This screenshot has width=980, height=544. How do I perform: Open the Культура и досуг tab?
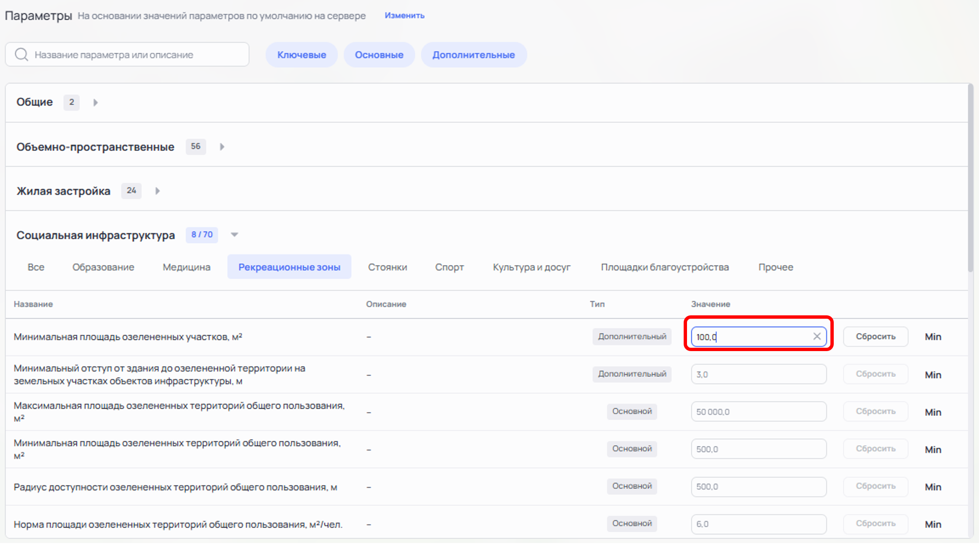point(531,267)
